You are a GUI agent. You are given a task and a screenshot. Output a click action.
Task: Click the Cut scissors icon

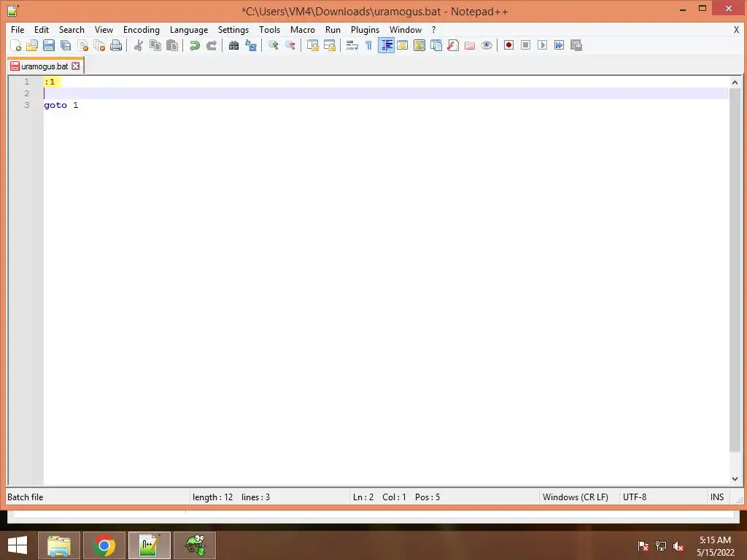[x=138, y=45]
